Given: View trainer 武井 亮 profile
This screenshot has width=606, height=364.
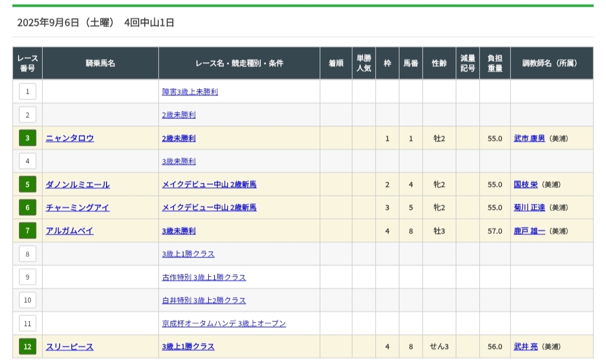Looking at the screenshot, I should (x=525, y=347).
